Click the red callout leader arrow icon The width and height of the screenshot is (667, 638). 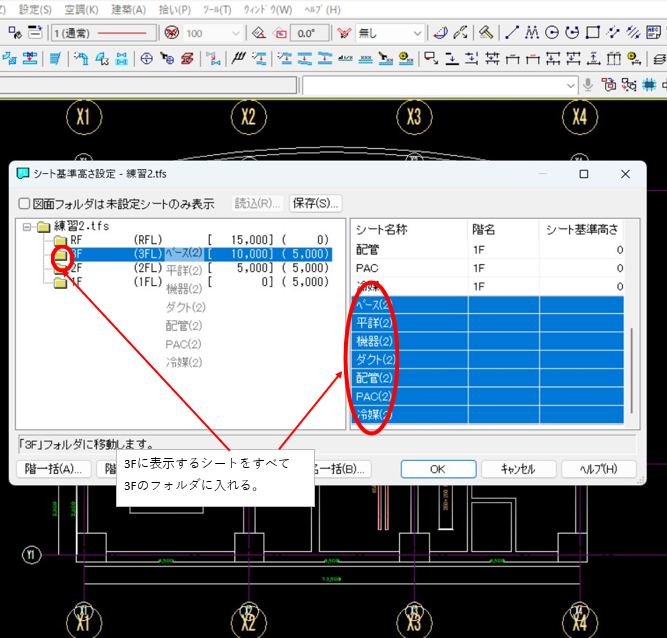431,58
